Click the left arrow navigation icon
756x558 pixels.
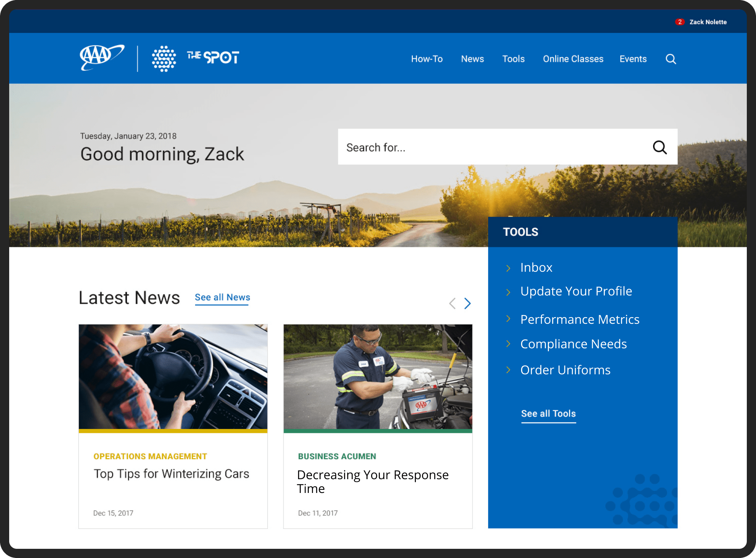pyautogui.click(x=452, y=303)
